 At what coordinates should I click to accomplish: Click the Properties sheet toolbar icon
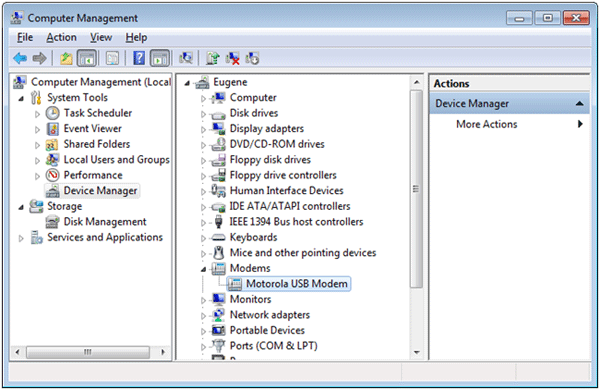click(112, 59)
